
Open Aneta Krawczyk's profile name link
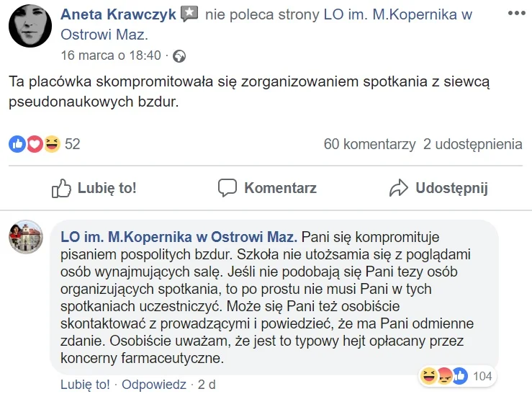pos(118,14)
